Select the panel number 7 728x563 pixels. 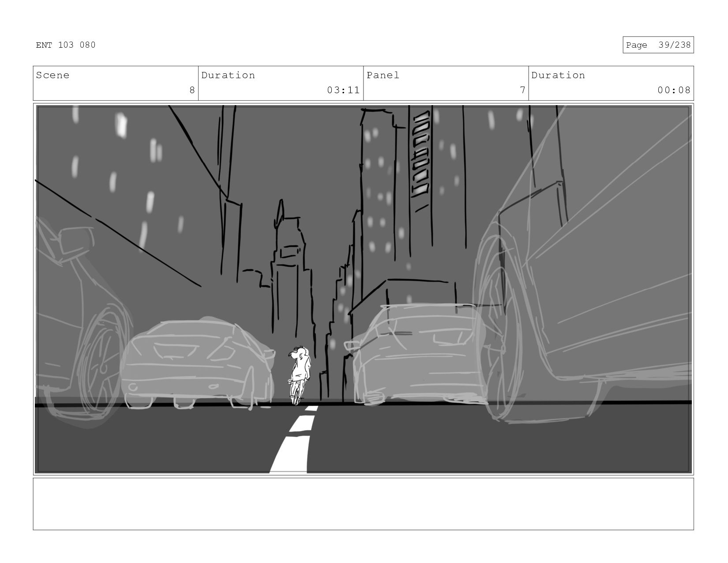522,90
